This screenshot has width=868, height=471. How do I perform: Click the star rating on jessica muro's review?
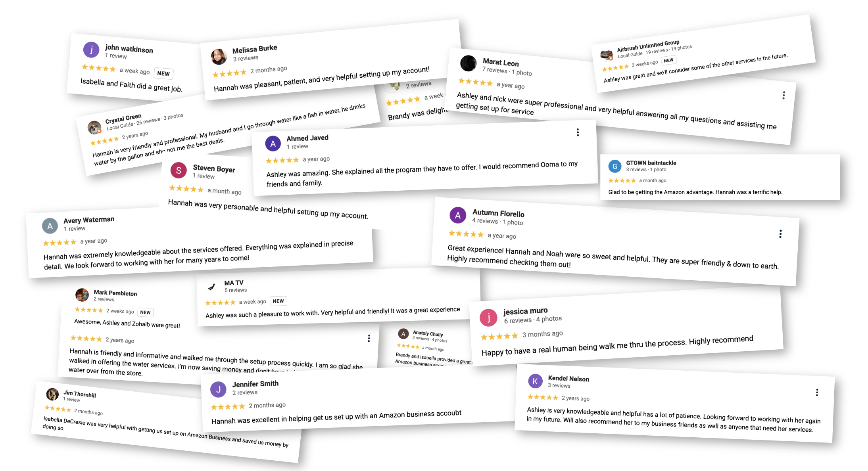click(x=499, y=337)
